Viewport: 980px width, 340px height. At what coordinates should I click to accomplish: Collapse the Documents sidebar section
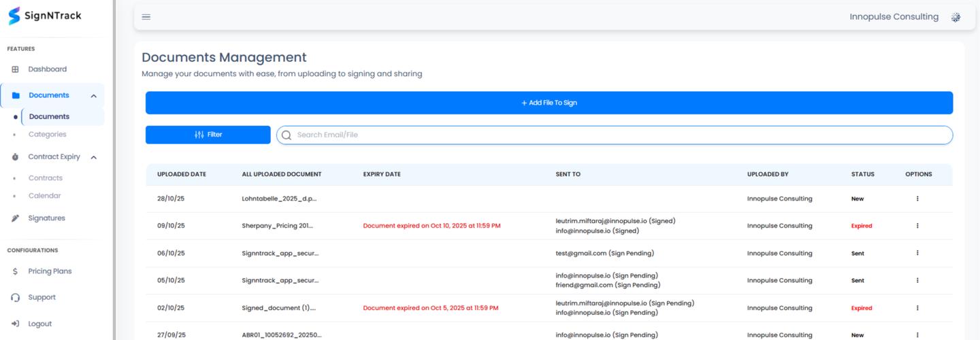(93, 96)
